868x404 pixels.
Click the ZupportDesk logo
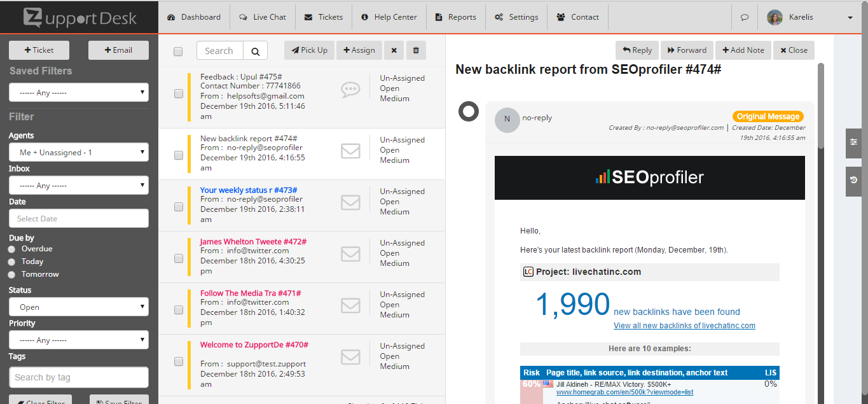click(x=79, y=17)
